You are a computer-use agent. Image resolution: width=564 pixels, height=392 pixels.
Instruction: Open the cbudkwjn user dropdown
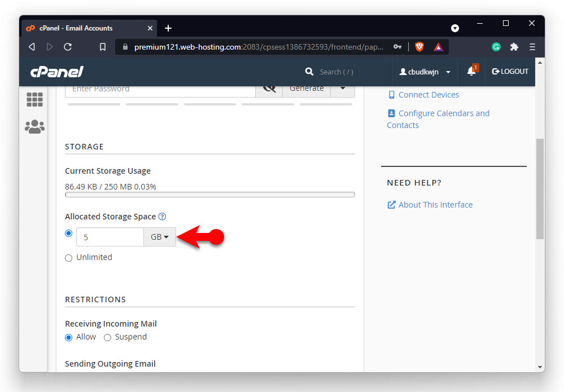425,72
